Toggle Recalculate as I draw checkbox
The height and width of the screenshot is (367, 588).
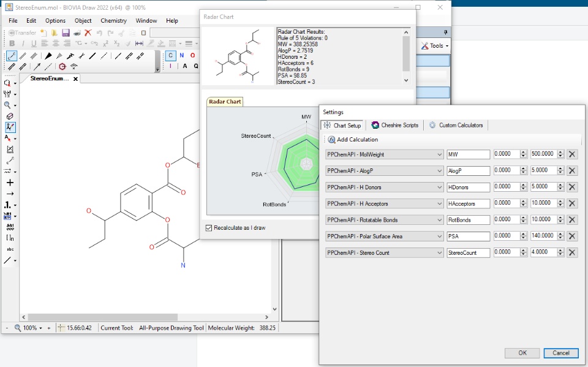click(x=209, y=228)
